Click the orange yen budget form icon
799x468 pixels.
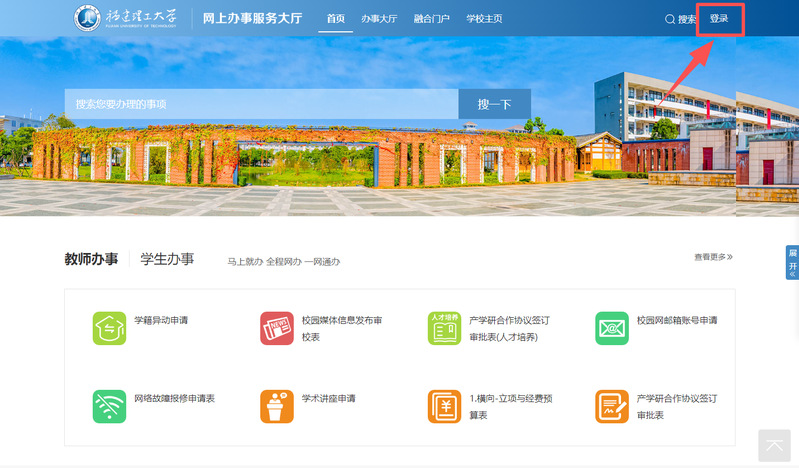444,406
